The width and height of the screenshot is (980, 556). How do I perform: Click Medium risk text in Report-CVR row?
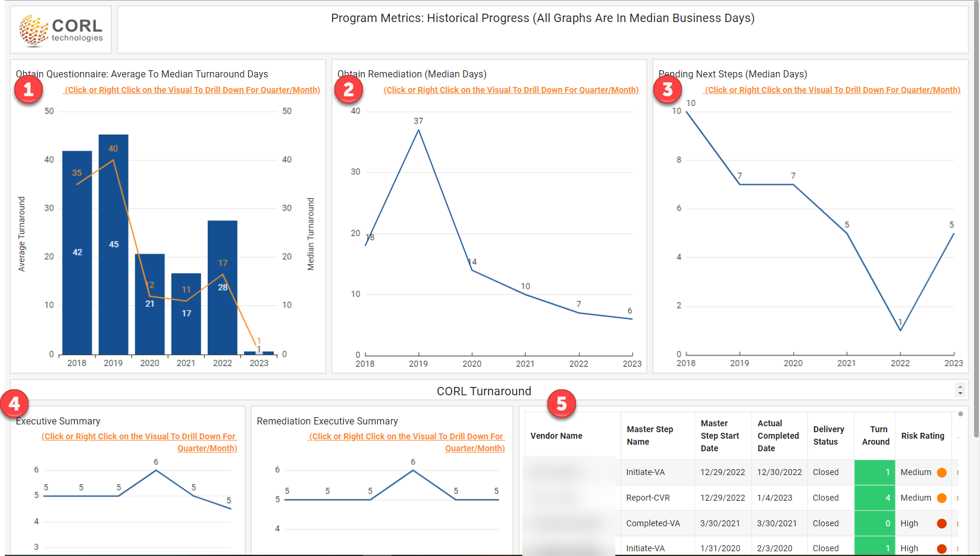pyautogui.click(x=916, y=498)
